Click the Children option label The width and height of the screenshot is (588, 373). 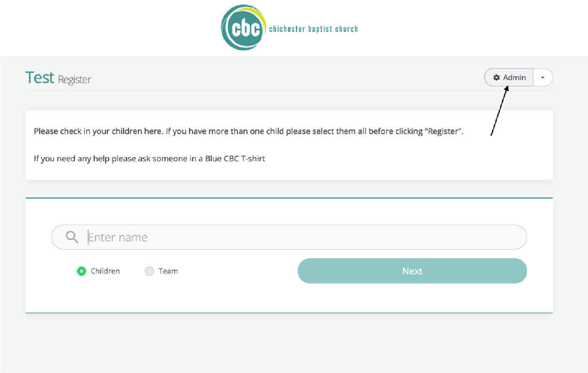[x=105, y=271]
